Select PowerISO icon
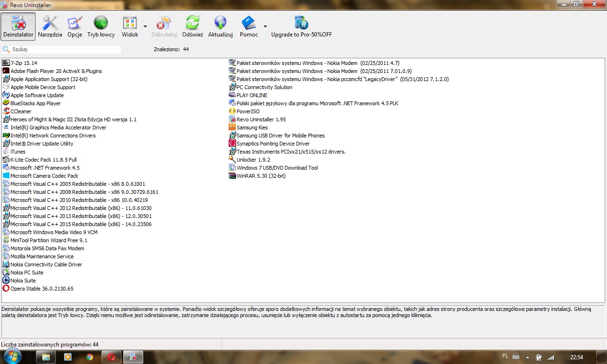 click(x=232, y=111)
